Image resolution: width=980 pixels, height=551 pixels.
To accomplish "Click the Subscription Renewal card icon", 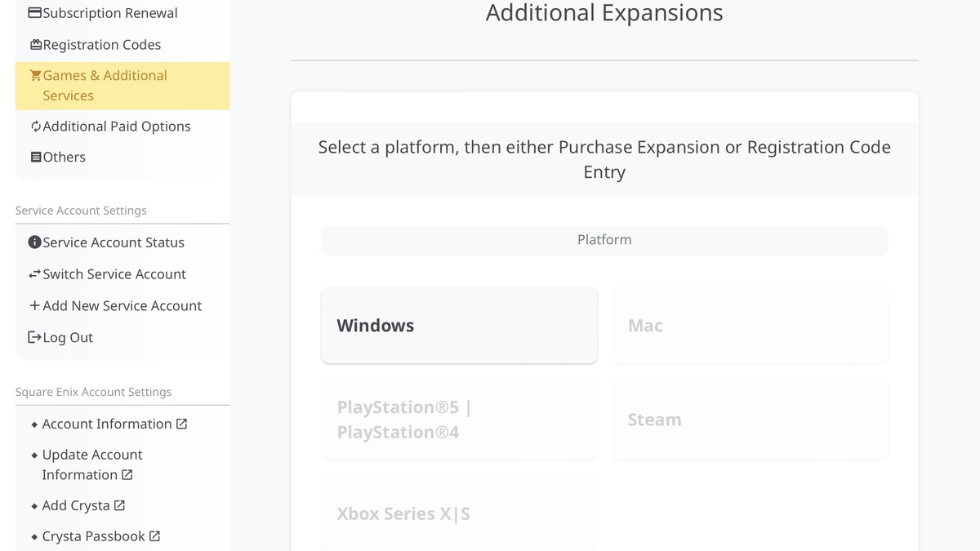I will point(35,13).
